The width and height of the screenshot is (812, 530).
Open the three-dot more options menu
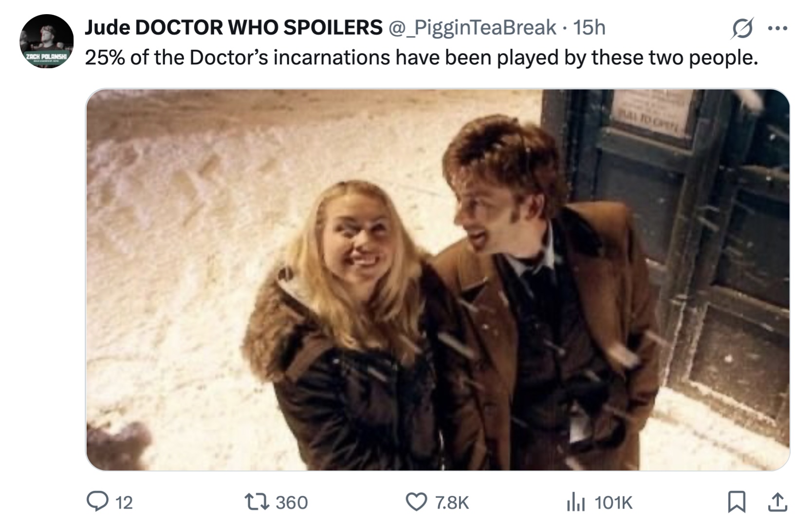pyautogui.click(x=777, y=28)
